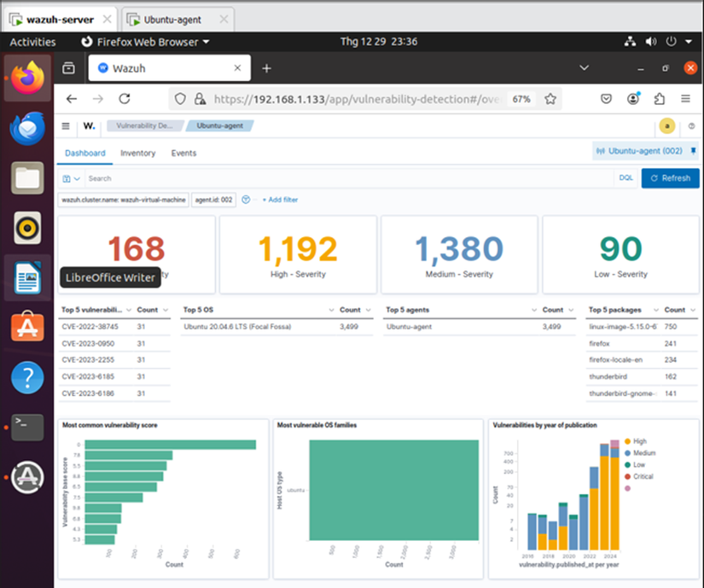Open Firefox from the Ubuntu dock
The height and width of the screenshot is (588, 704).
click(27, 79)
